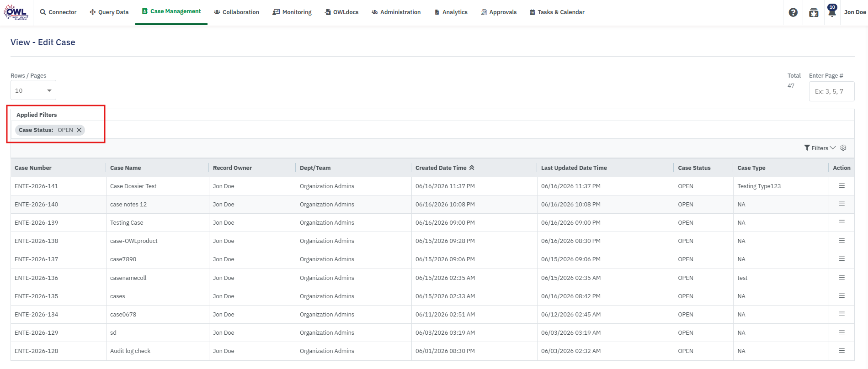Sort by the Dept/Team column header
The image size is (868, 369).
coord(315,168)
